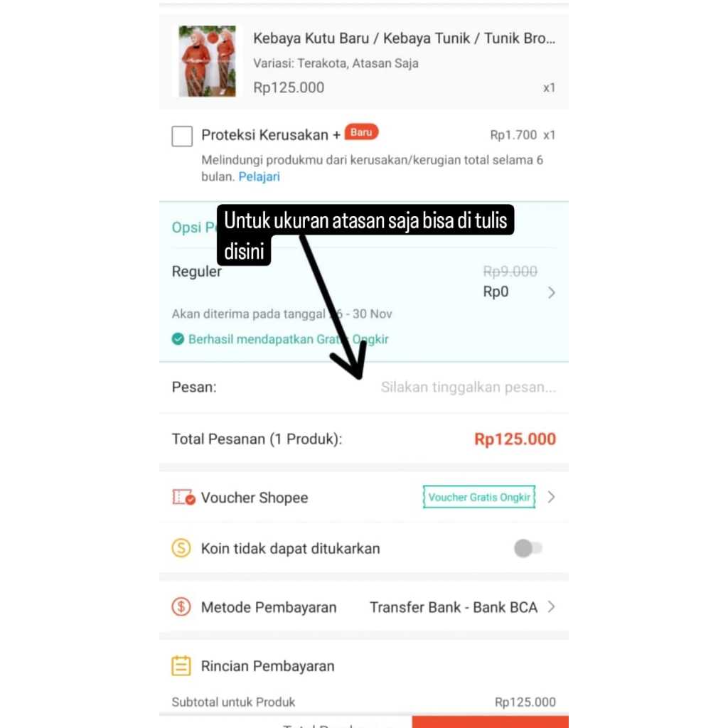Tick the Proteksi Kerusakan checkbox

point(182,136)
